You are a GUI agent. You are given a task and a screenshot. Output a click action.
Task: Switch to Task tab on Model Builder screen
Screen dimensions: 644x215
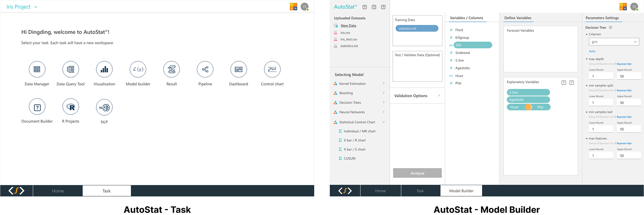(420, 191)
